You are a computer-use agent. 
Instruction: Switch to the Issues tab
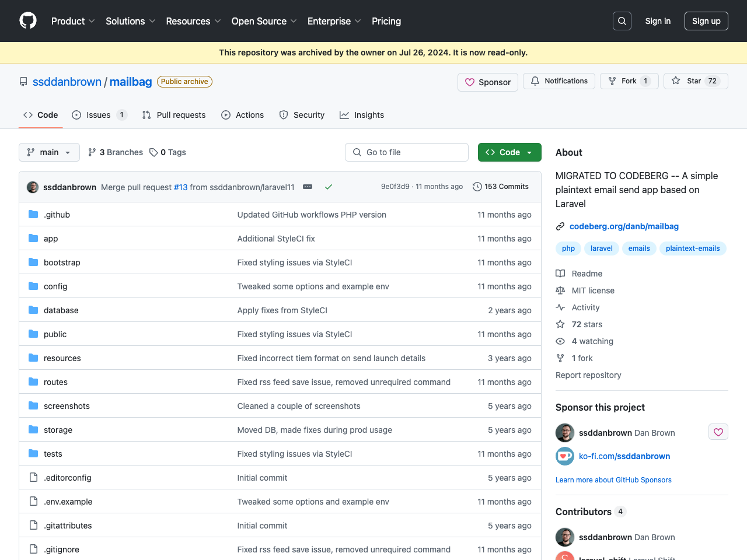[x=99, y=115]
